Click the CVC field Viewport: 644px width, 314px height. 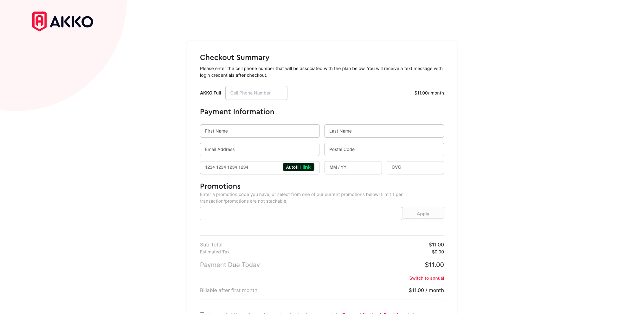415,167
